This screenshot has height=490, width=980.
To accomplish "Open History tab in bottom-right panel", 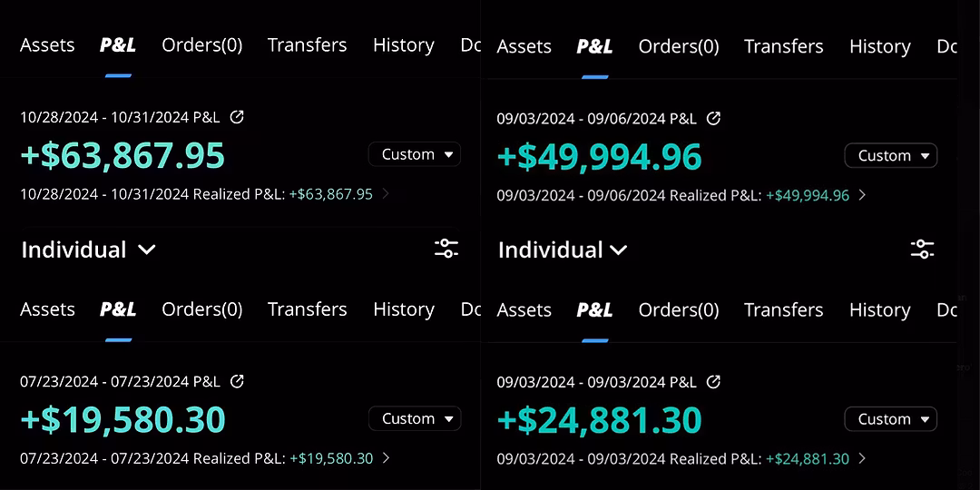I will pos(880,310).
